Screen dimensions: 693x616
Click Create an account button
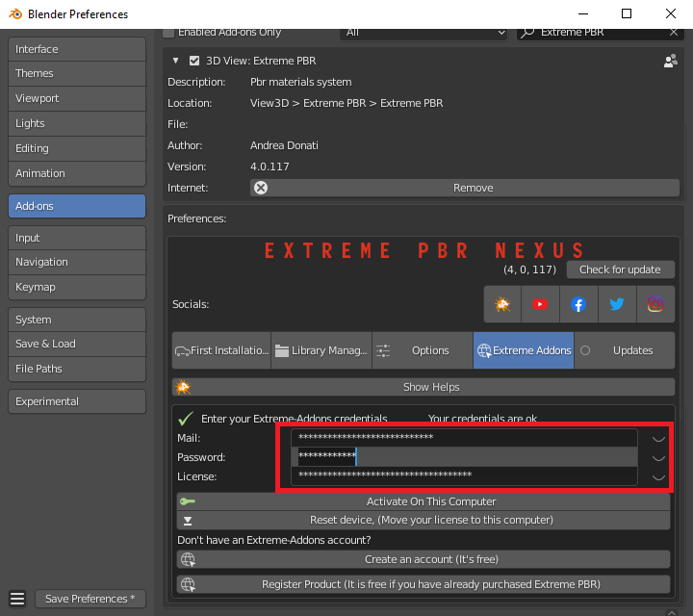point(423,559)
